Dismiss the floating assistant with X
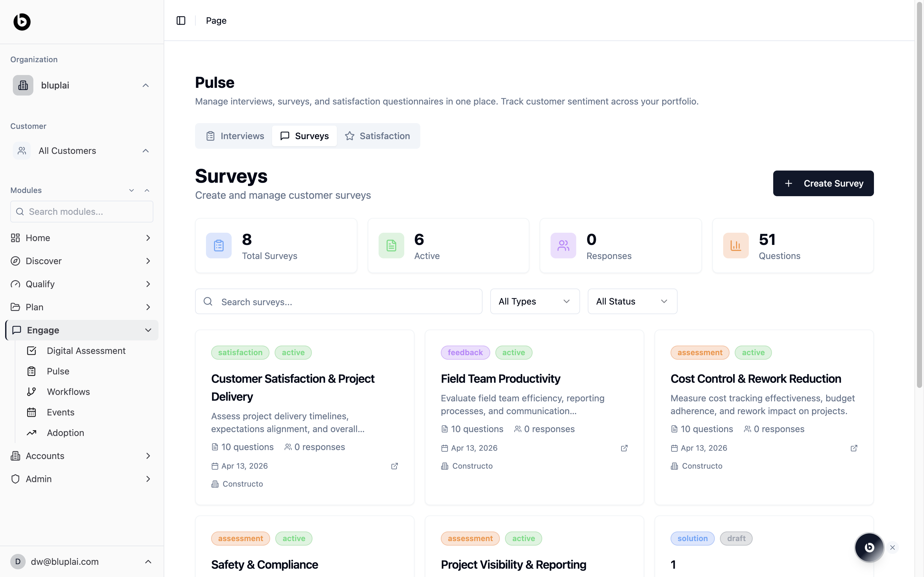This screenshot has height=577, width=924. point(893,547)
